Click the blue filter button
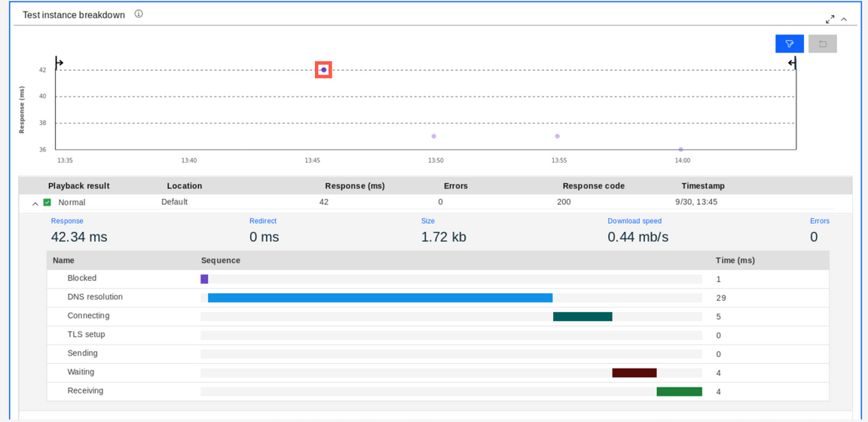 click(790, 44)
